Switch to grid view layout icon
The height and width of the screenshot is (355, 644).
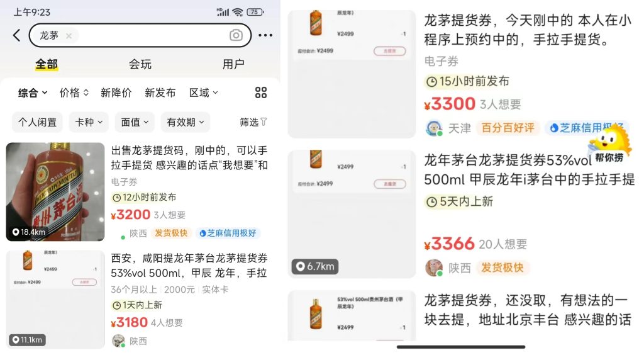click(x=261, y=93)
